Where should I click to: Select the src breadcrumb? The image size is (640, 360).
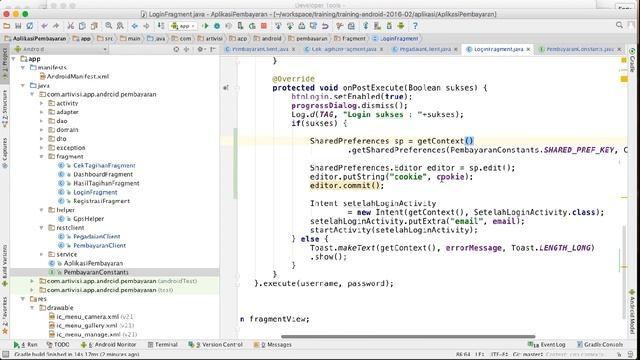(x=105, y=38)
